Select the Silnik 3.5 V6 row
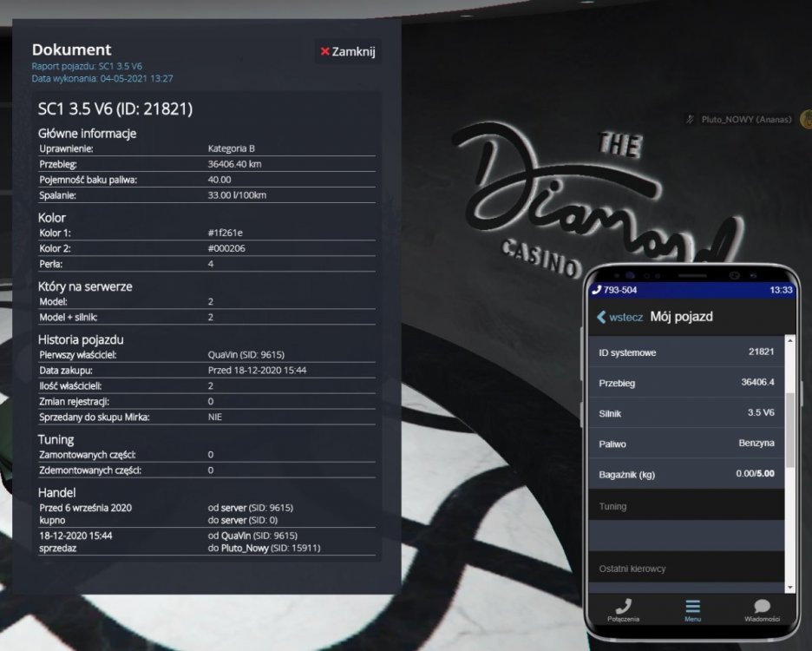812x651 pixels. tap(687, 412)
